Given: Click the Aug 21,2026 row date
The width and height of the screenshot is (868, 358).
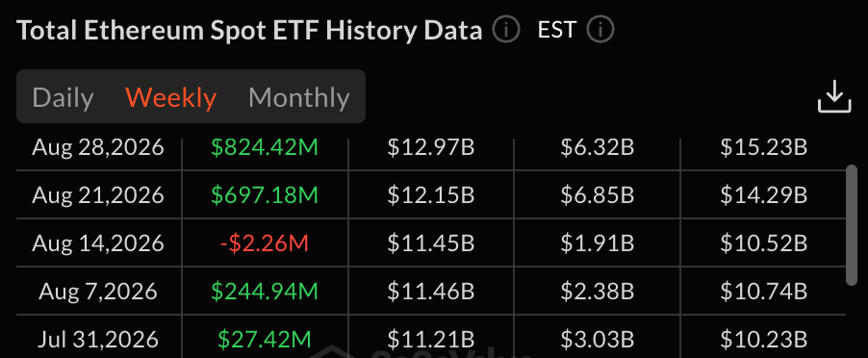Looking at the screenshot, I should tap(98, 194).
